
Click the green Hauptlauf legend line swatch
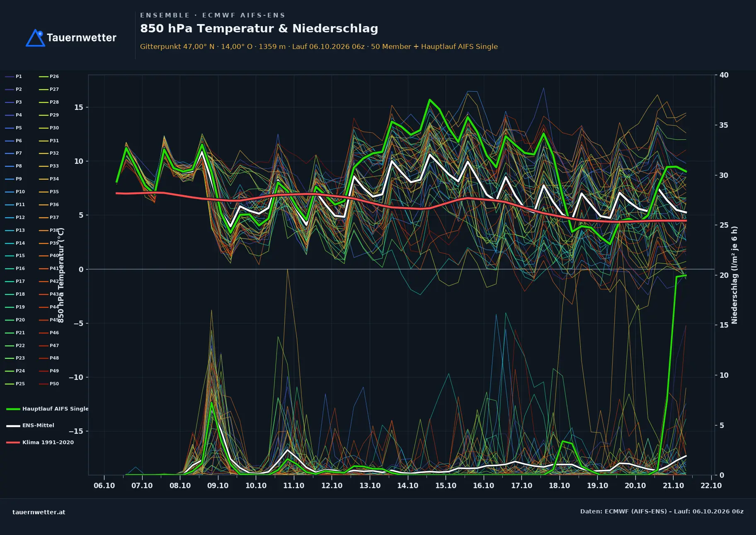pos(13,409)
